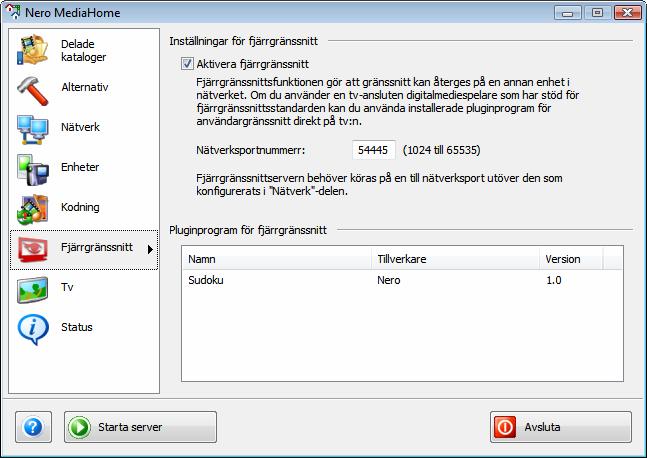Select the Status info icon
The height and width of the screenshot is (458, 647).
pyautogui.click(x=33, y=329)
